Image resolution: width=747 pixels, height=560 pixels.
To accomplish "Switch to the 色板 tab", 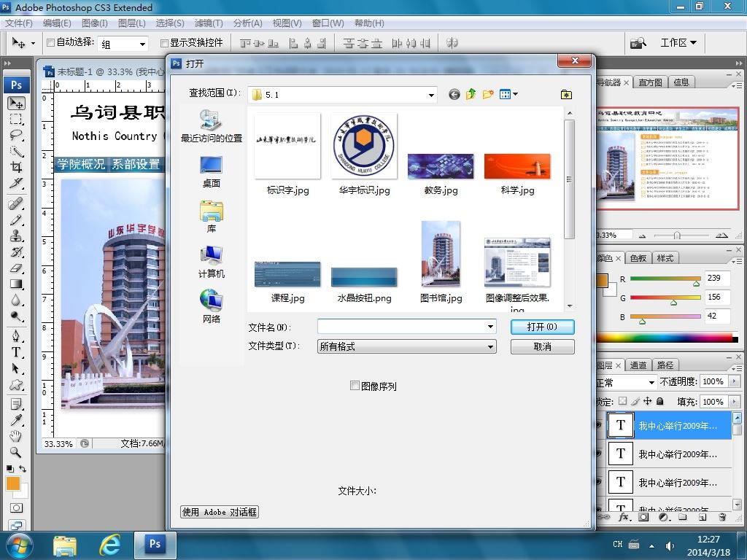I will click(638, 258).
